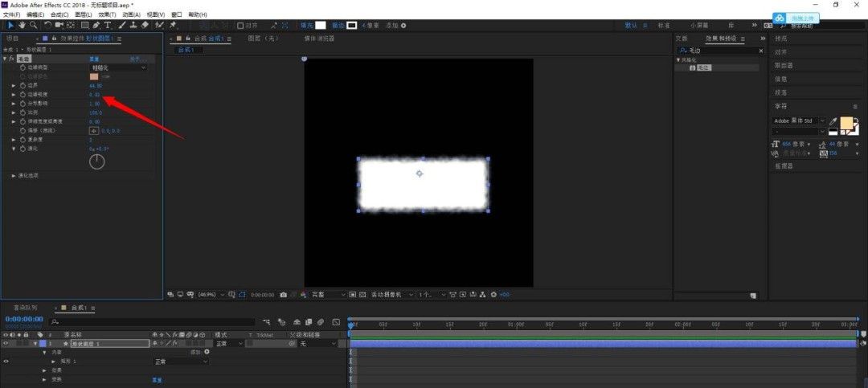
Task: Click the Eraser tool icon
Action: pyautogui.click(x=145, y=25)
